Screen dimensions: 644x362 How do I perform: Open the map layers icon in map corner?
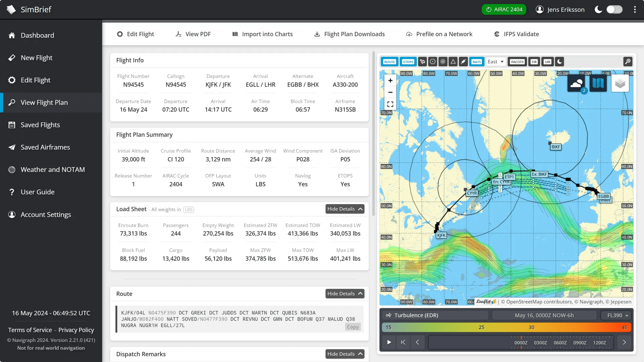point(620,83)
